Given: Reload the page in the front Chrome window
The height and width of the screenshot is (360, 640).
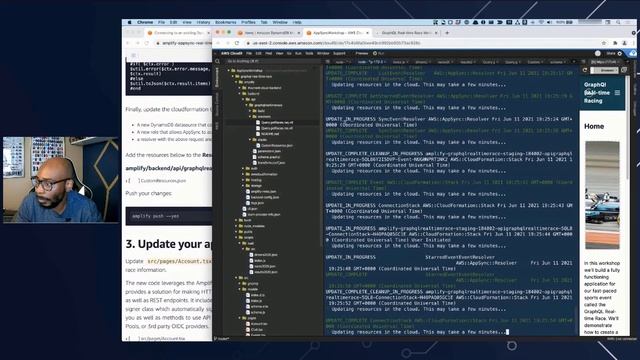Looking at the screenshot, I should [237, 43].
